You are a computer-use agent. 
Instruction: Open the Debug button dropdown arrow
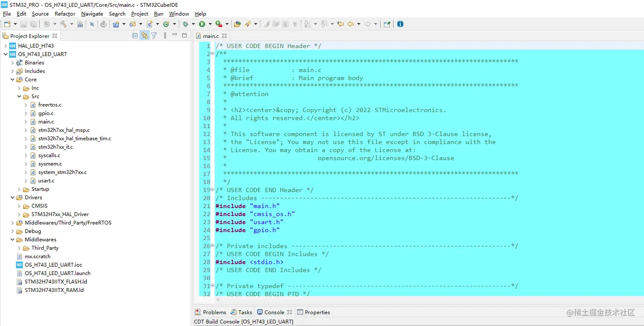coord(193,24)
